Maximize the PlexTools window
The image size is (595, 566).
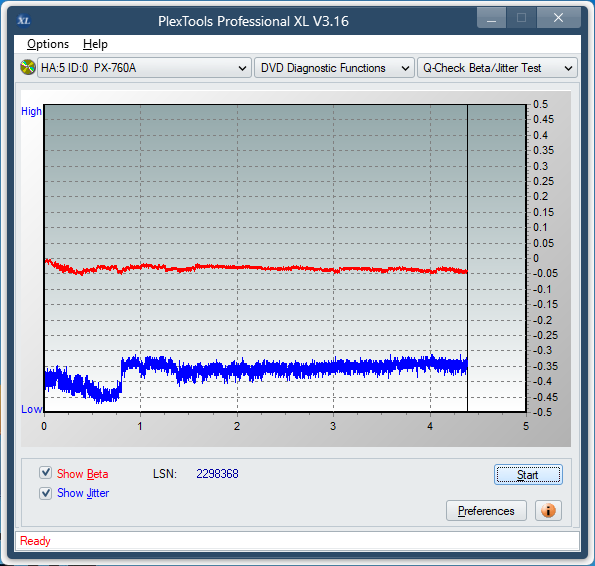click(521, 18)
